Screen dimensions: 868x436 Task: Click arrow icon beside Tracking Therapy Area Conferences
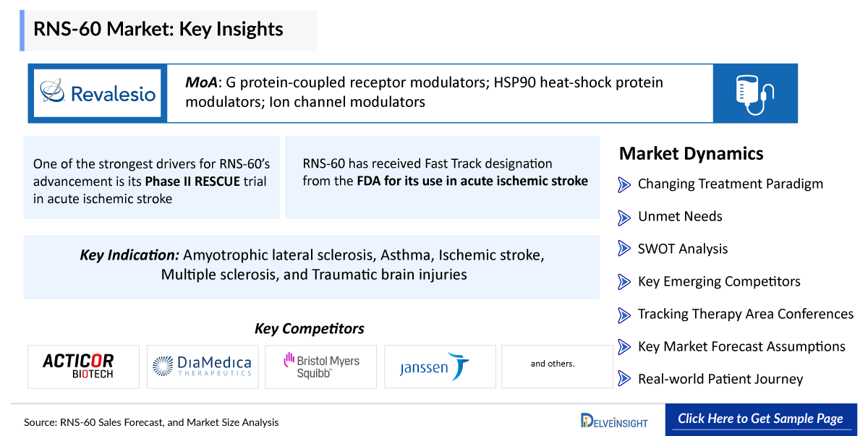(x=624, y=315)
